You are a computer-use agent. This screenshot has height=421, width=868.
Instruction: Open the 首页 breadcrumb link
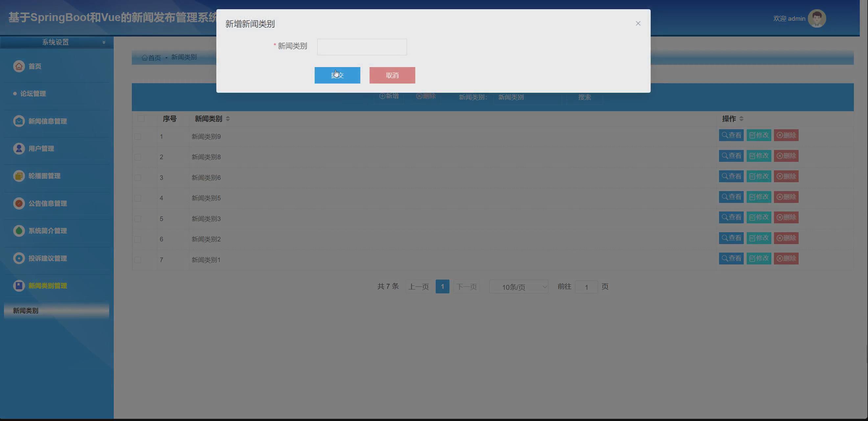click(x=151, y=57)
